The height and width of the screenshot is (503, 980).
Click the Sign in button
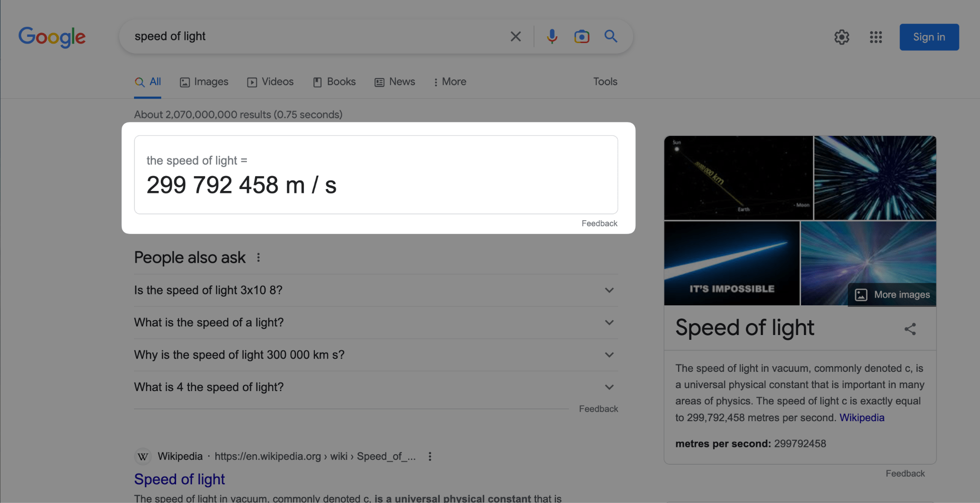(x=928, y=37)
